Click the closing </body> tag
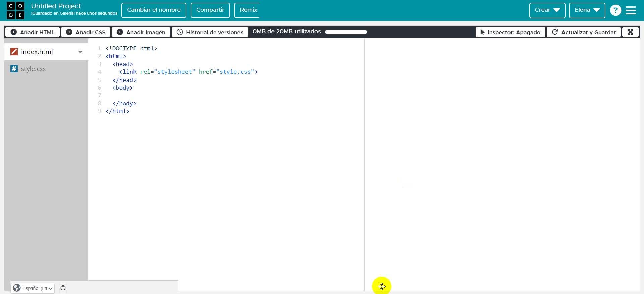 124,103
